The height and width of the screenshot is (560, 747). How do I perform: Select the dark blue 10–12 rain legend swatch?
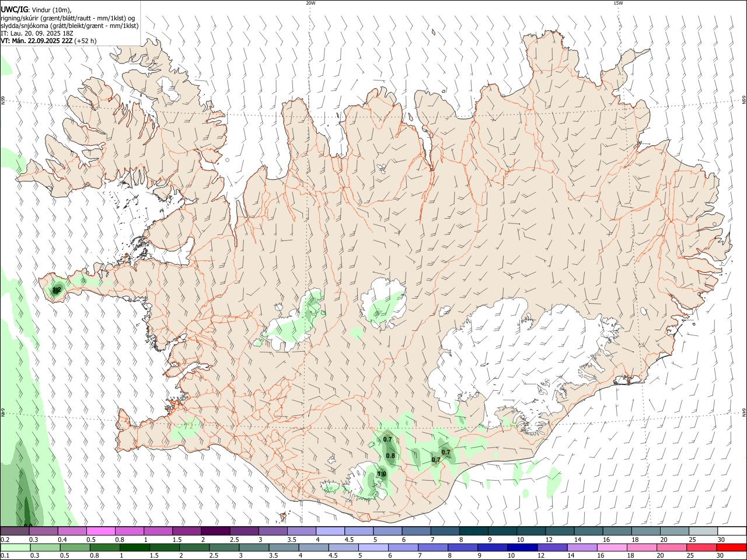pos(522,548)
